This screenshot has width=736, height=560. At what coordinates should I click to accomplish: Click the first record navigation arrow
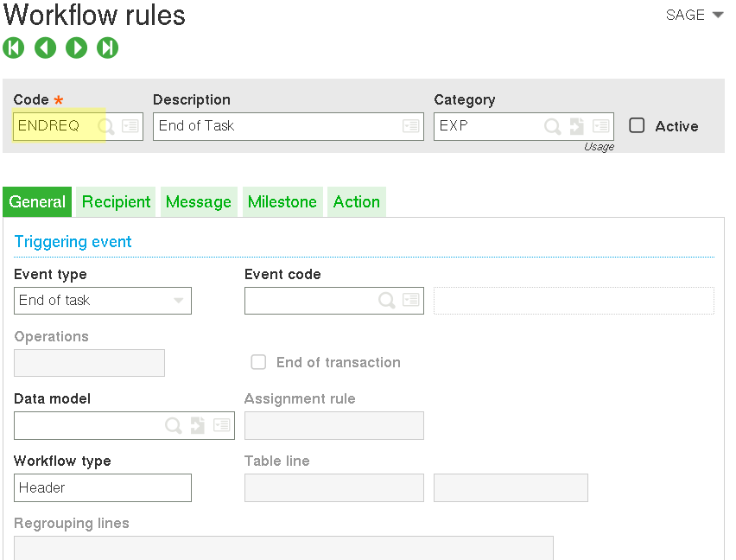14,48
